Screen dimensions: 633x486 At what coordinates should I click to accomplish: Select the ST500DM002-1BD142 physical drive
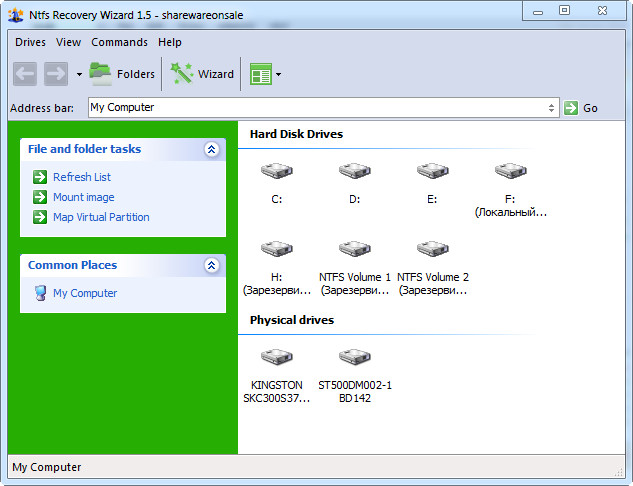pyautogui.click(x=355, y=376)
